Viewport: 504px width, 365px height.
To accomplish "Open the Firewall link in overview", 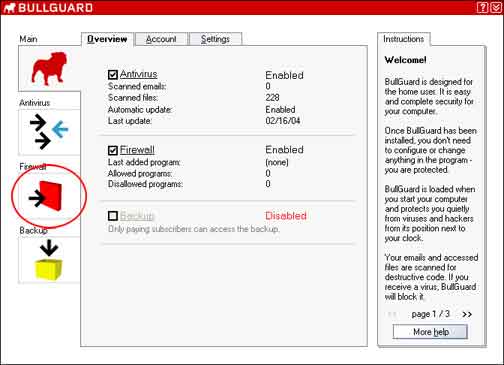I will click(137, 150).
